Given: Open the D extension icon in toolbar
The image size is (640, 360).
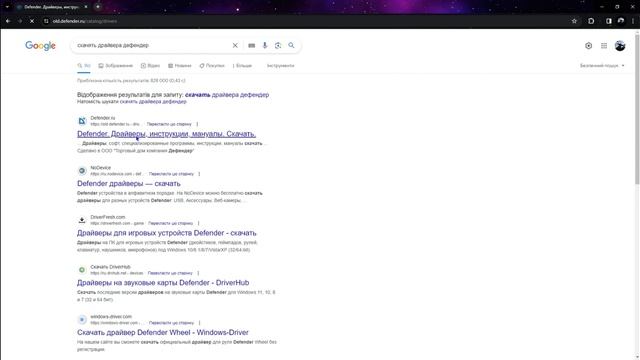Looking at the screenshot, I should pyautogui.click(x=591, y=21).
